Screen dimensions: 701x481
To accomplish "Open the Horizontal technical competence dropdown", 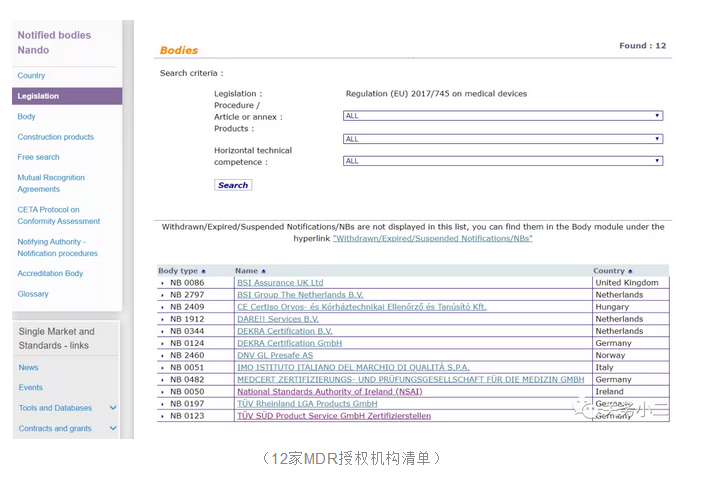I will (502, 160).
